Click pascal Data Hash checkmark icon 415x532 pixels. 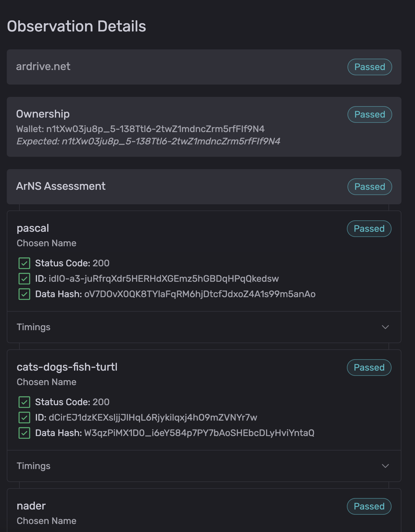click(x=24, y=294)
